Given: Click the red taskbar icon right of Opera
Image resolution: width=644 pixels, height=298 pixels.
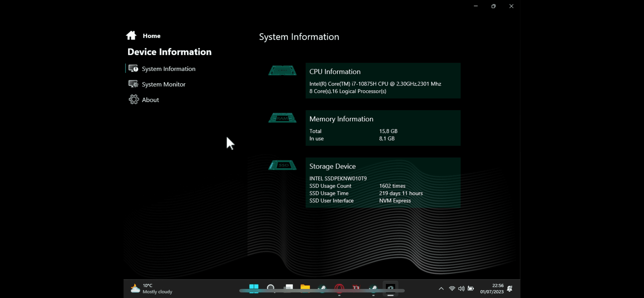Looking at the screenshot, I should tap(356, 288).
